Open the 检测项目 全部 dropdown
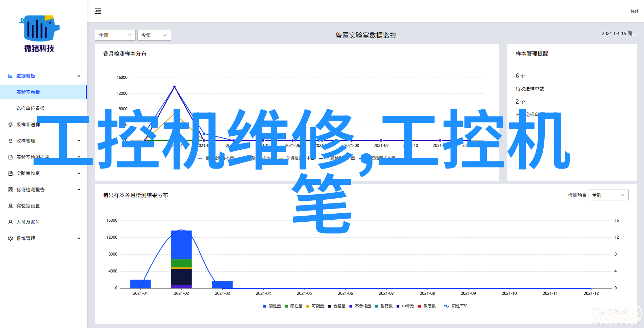Image resolution: width=644 pixels, height=328 pixels. [x=608, y=195]
